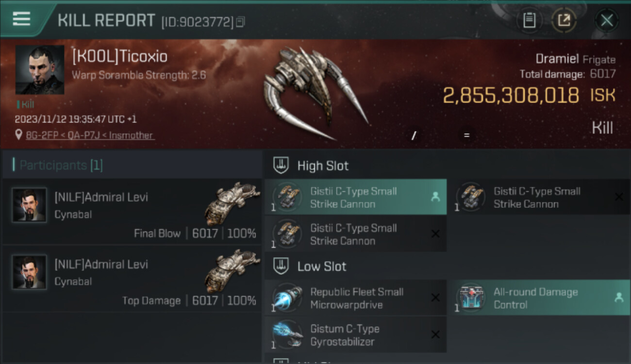Open Admiral Levi Final Blow entry

pyautogui.click(x=132, y=212)
